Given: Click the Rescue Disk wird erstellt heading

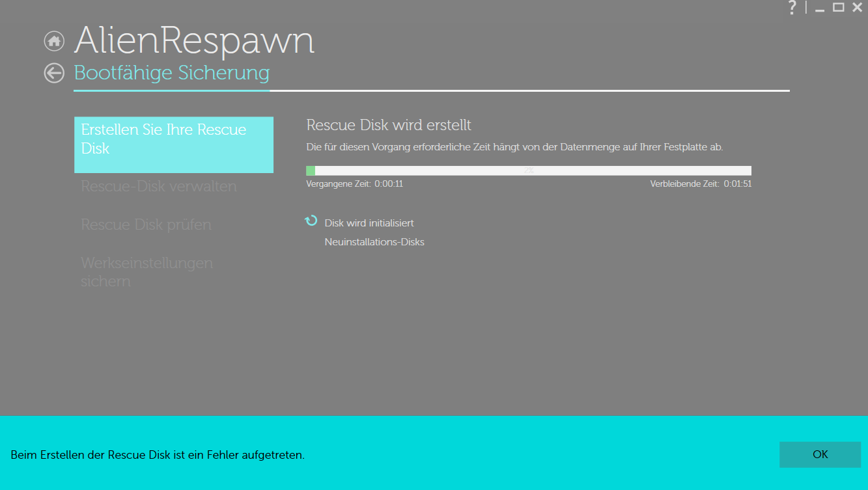Looking at the screenshot, I should pos(389,125).
